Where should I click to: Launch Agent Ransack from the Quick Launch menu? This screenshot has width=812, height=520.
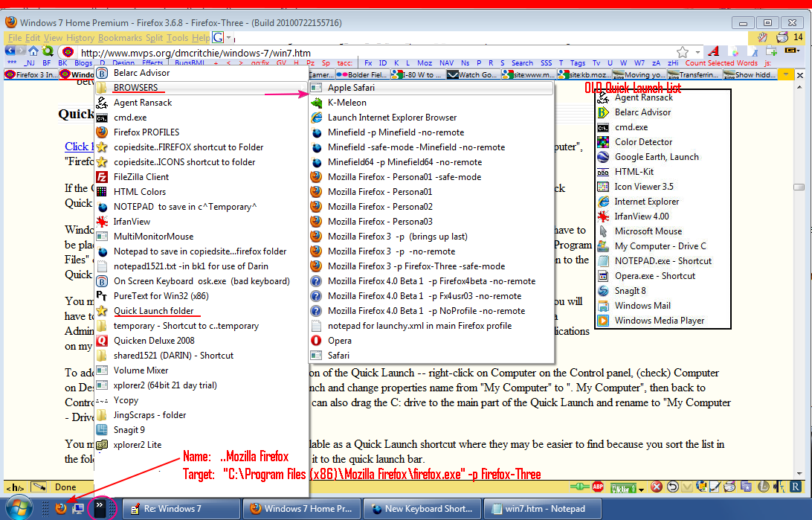[202, 103]
